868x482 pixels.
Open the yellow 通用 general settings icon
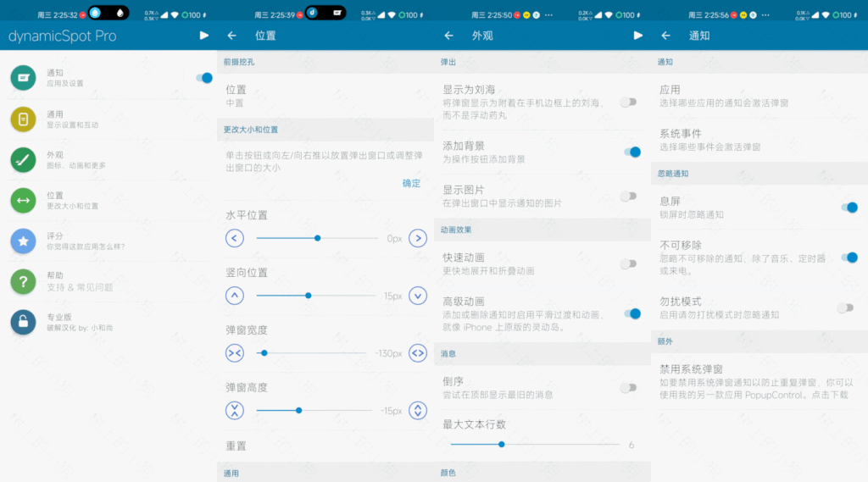pos(23,119)
